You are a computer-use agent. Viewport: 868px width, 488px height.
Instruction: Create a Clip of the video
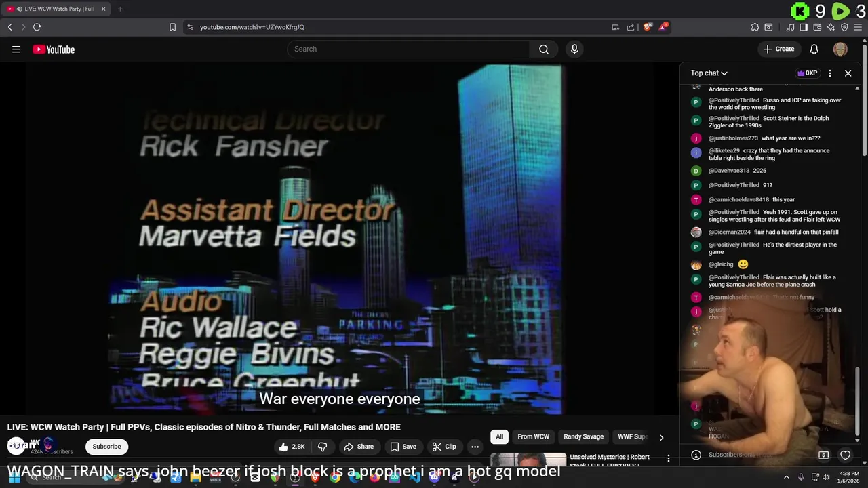[444, 447]
